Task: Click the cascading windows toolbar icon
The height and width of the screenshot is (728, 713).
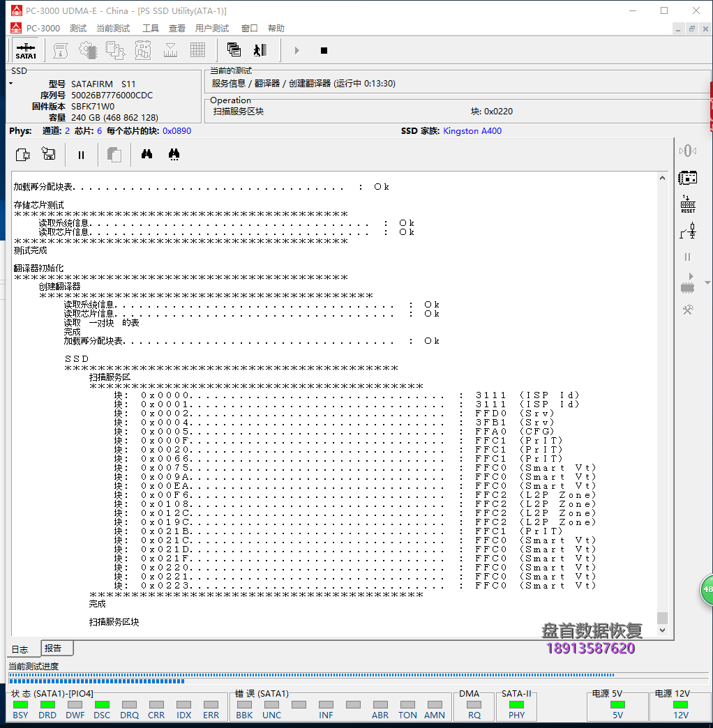Action: (234, 50)
